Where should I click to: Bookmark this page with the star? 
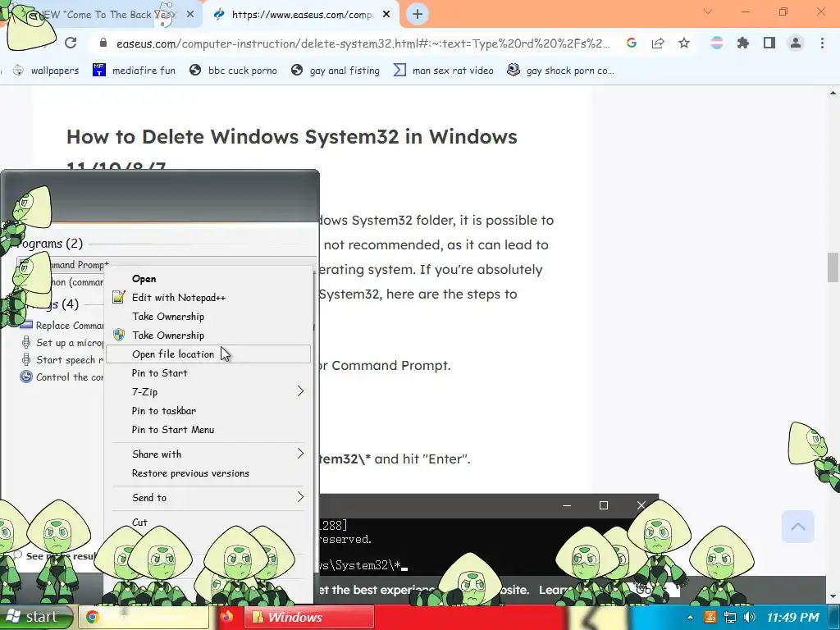[684, 43]
